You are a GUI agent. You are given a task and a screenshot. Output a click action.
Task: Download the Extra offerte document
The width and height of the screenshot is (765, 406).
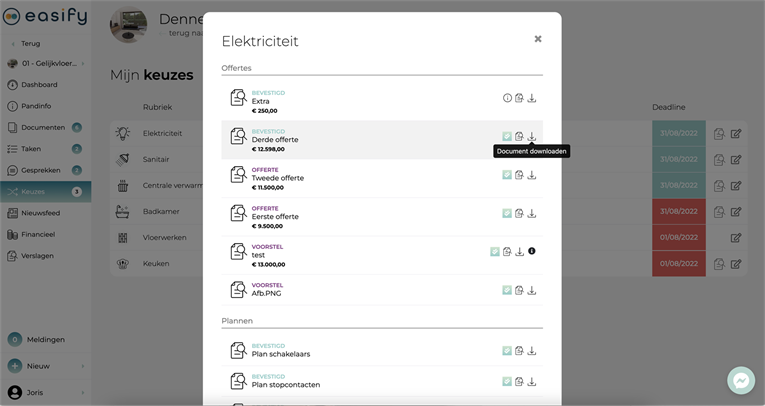click(x=532, y=98)
